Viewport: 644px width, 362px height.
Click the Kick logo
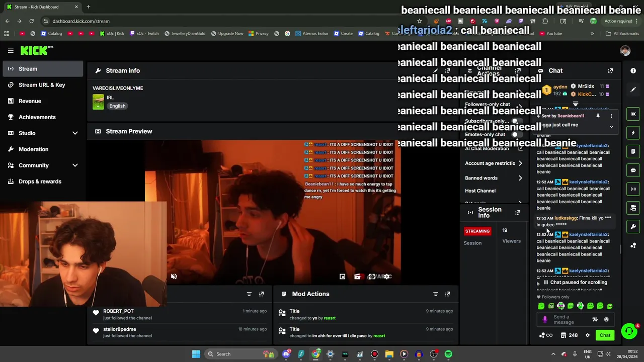37,50
